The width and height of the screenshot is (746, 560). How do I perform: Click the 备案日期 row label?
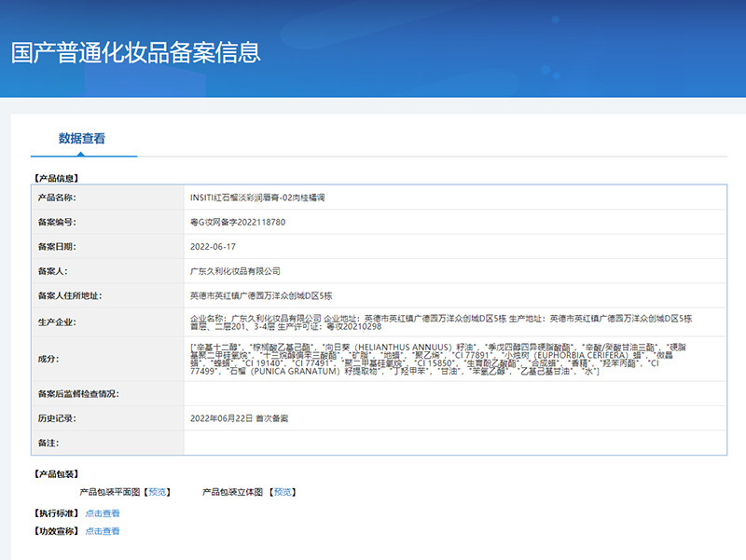click(x=57, y=247)
